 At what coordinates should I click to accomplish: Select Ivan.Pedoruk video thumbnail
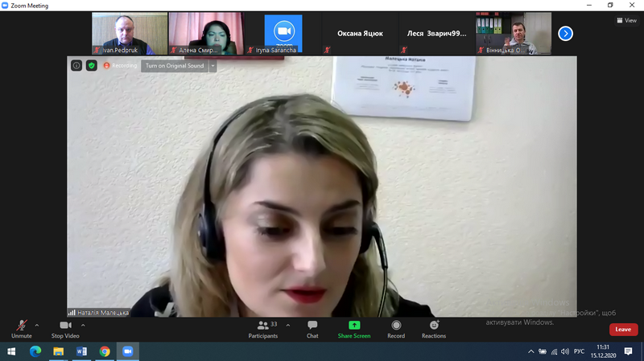(130, 34)
